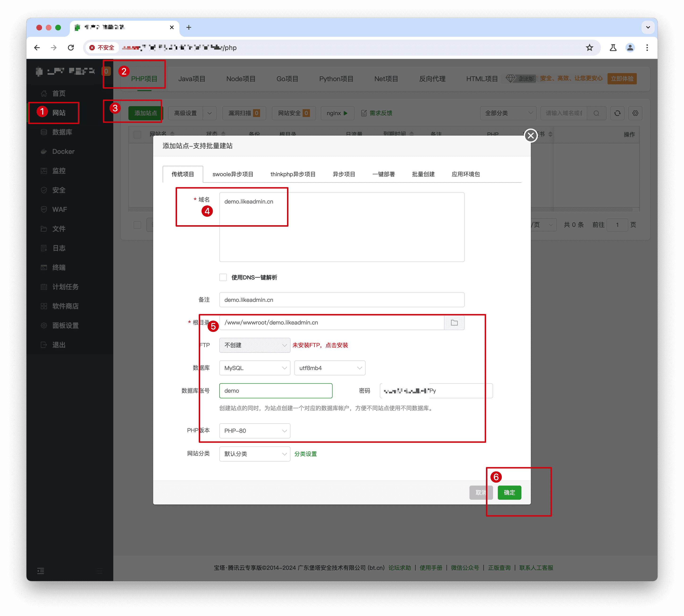Open Chrome three-dot menu
The image size is (684, 616).
(647, 48)
